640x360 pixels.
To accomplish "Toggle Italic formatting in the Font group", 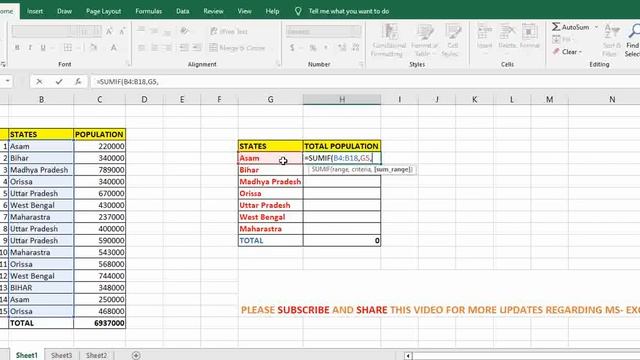I will [30, 48].
